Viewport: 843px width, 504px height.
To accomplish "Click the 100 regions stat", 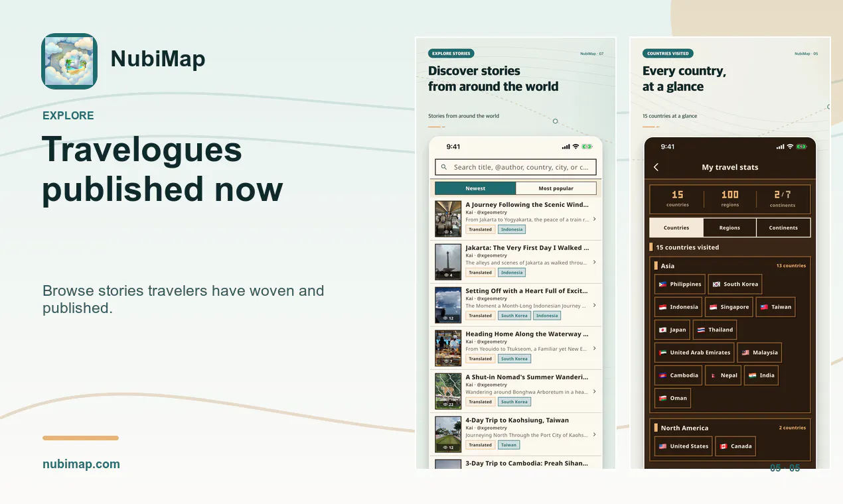I will pyautogui.click(x=729, y=198).
